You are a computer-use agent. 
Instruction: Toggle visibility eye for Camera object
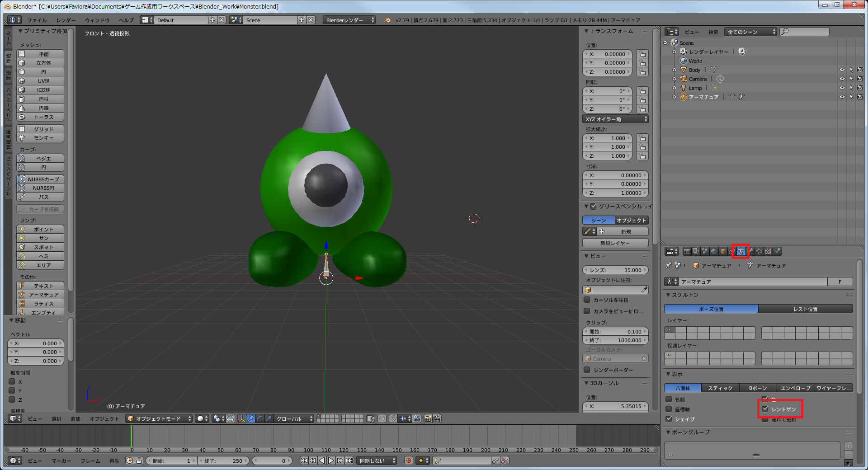(842, 79)
